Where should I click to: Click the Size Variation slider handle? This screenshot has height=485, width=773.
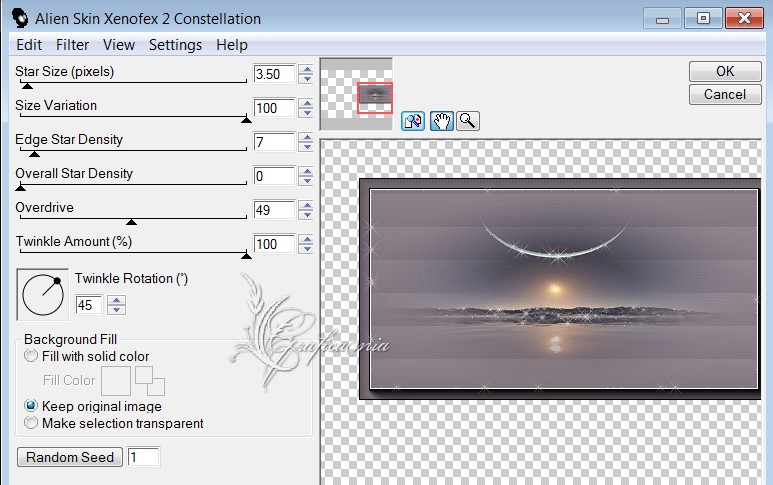click(x=246, y=120)
